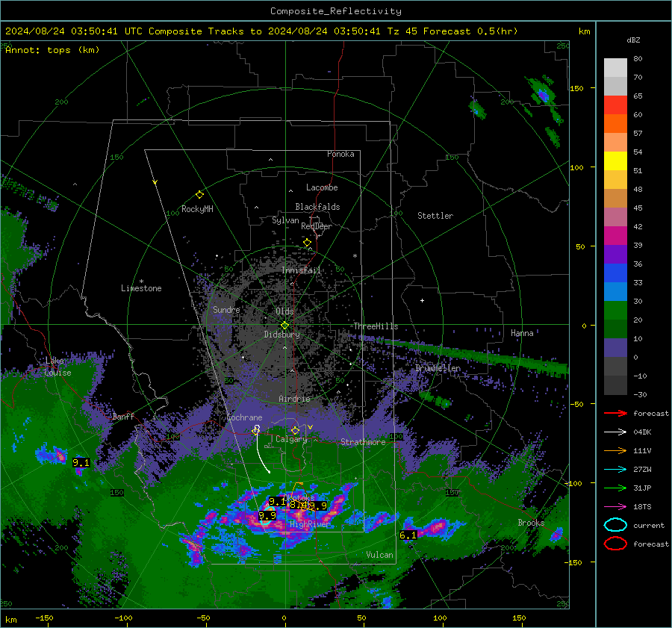This screenshot has height=628, width=672.
Task: Click the Sylvan label
Action: (285, 220)
